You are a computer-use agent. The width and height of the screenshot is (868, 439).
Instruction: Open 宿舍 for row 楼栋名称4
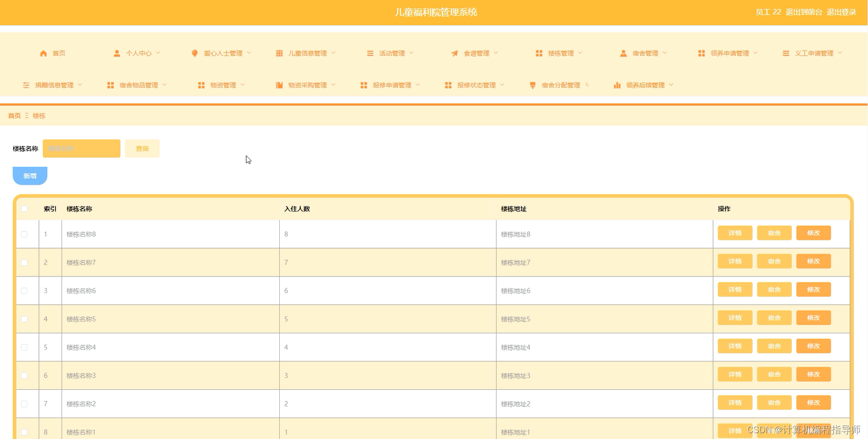(x=774, y=346)
